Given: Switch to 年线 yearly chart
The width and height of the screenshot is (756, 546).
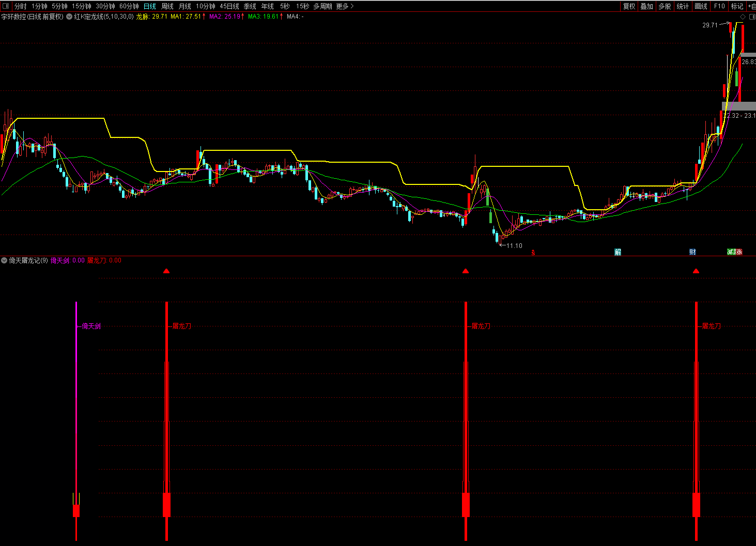Looking at the screenshot, I should click(268, 6).
